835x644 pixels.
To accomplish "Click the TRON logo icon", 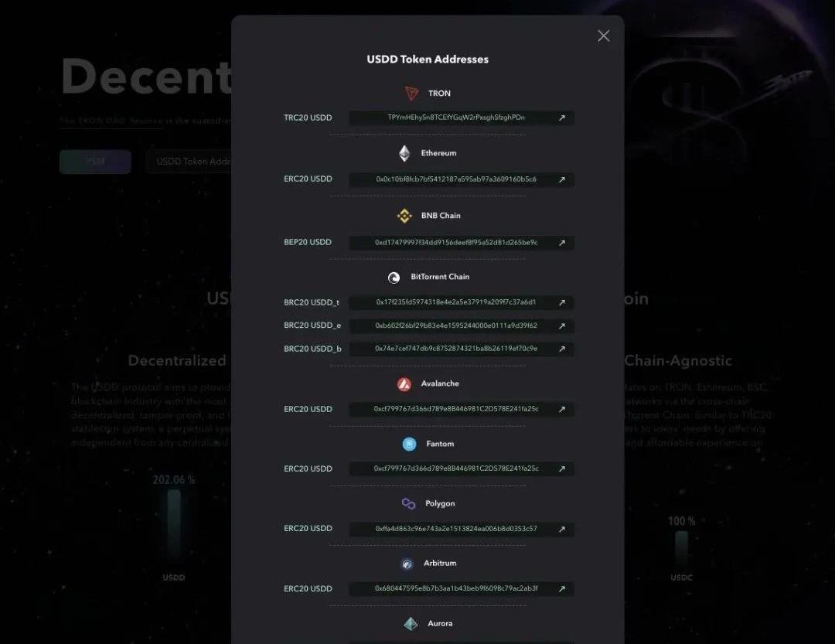I will [411, 94].
